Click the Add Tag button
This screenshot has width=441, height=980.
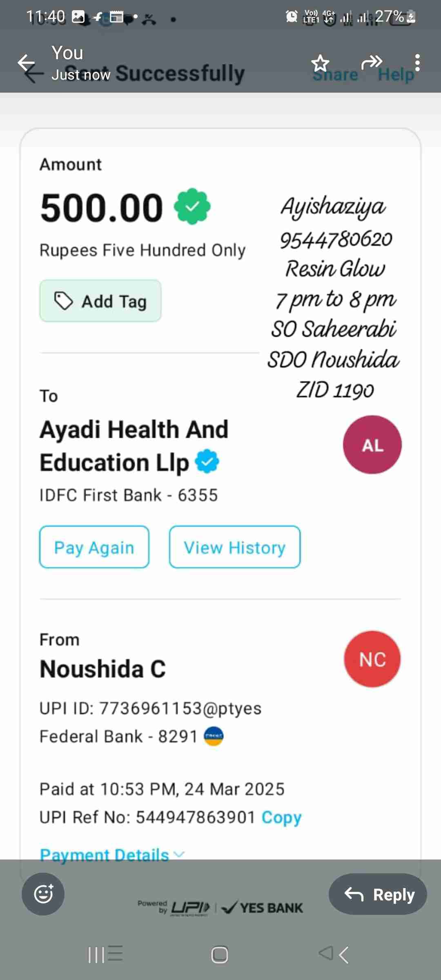click(x=100, y=301)
